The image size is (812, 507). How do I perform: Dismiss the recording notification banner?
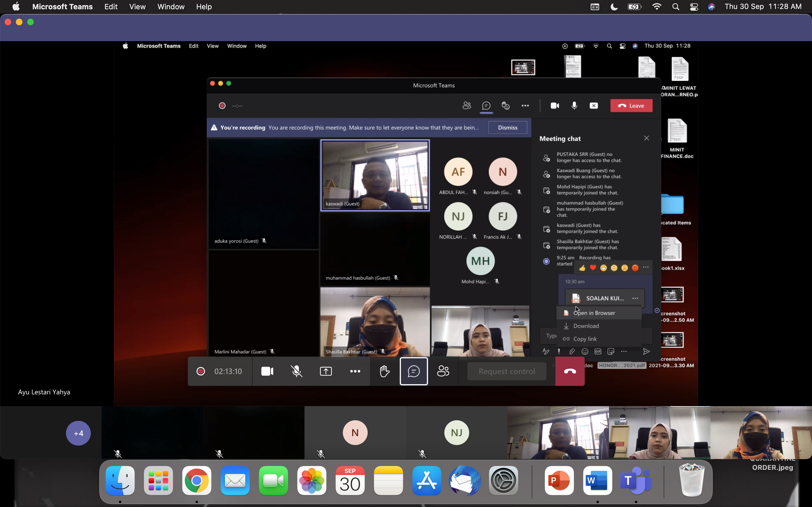coord(507,127)
